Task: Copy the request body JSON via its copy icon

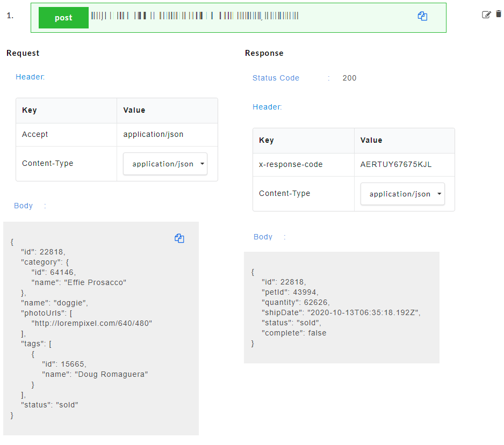Action: point(179,238)
